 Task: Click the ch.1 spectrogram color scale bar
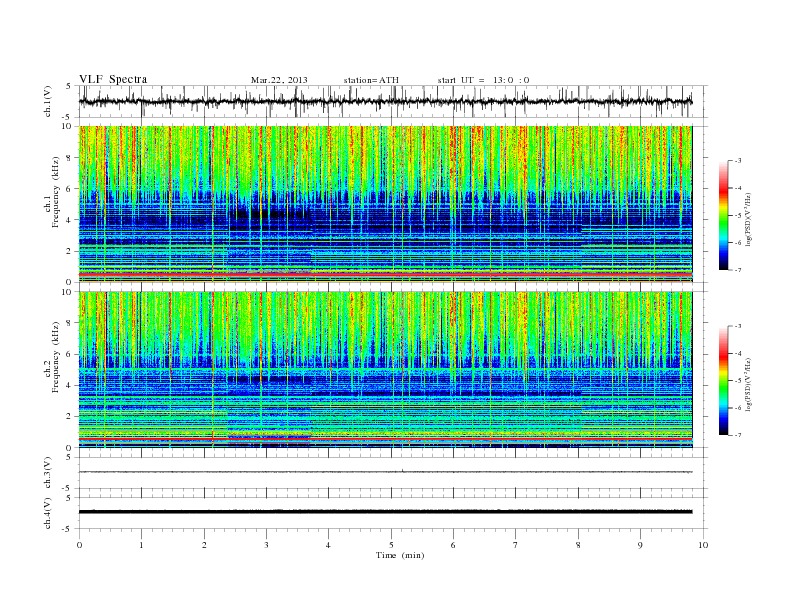click(x=724, y=216)
